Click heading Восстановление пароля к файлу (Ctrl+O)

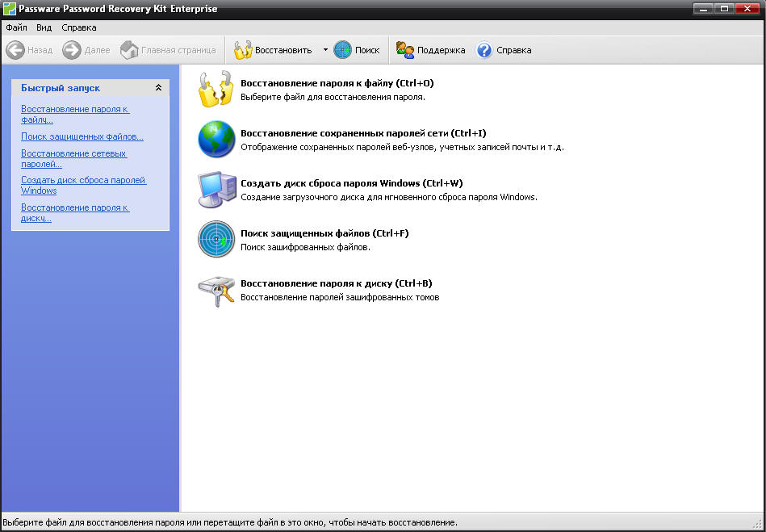coord(337,83)
